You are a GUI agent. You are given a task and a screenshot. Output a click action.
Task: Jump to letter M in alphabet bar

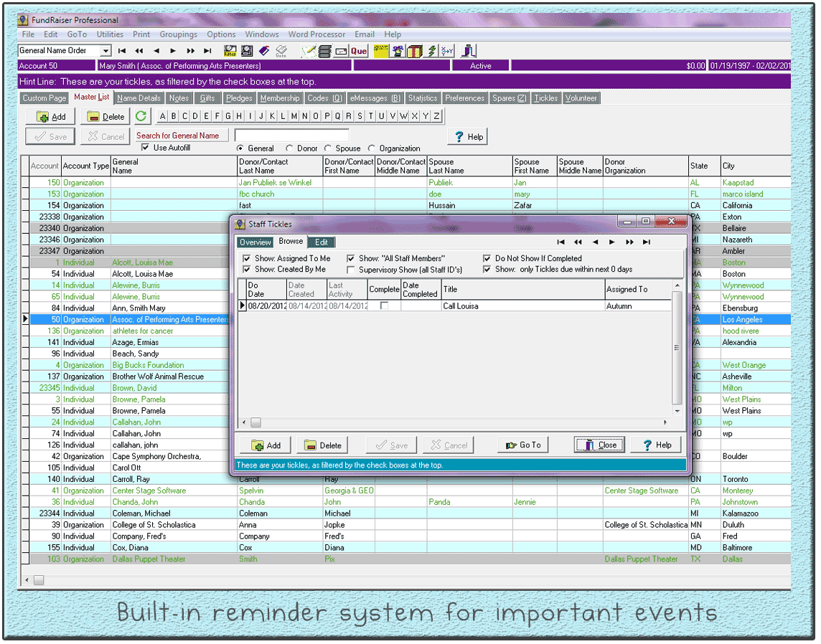294,116
